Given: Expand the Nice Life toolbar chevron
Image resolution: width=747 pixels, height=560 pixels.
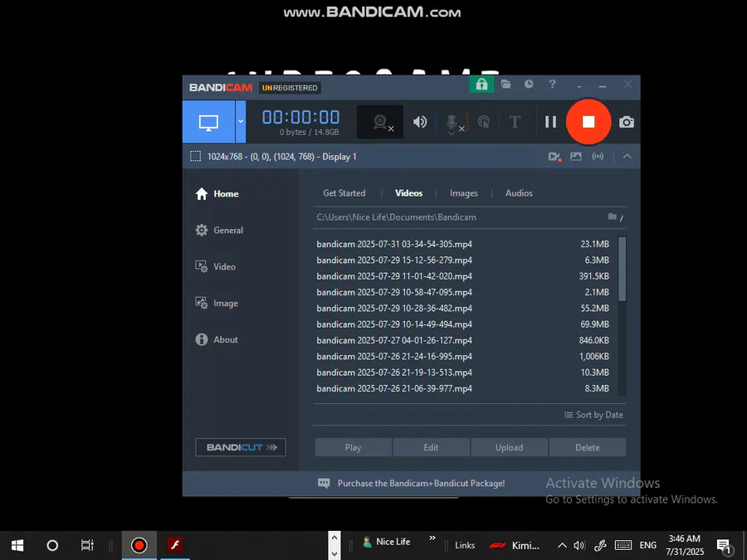Looking at the screenshot, I should 432,538.
